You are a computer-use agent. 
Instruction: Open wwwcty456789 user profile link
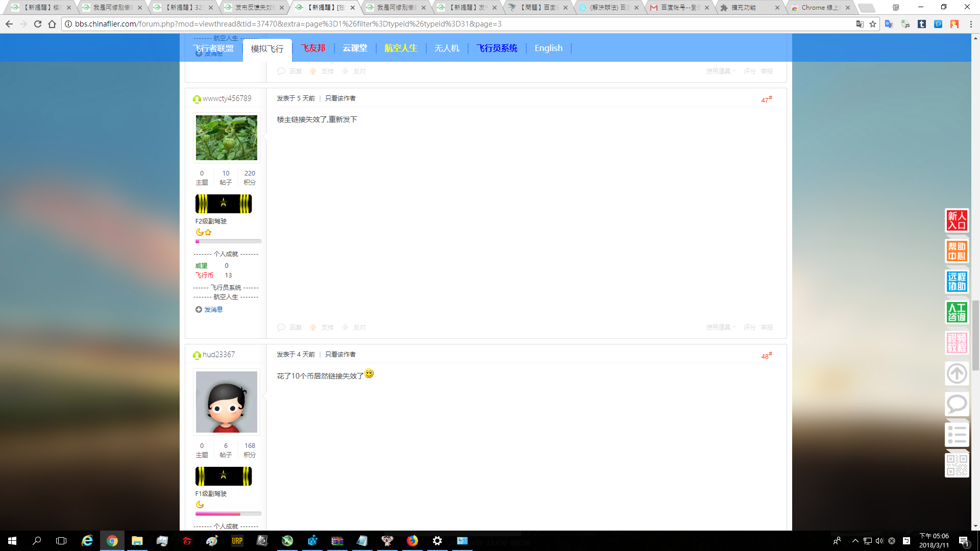(227, 98)
